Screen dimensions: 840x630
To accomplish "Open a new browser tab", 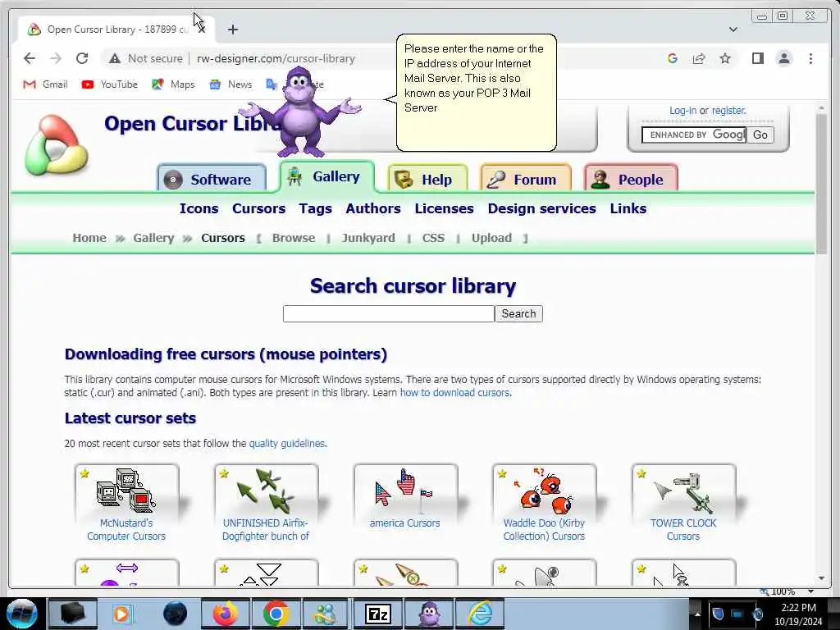I will click(x=232, y=30).
